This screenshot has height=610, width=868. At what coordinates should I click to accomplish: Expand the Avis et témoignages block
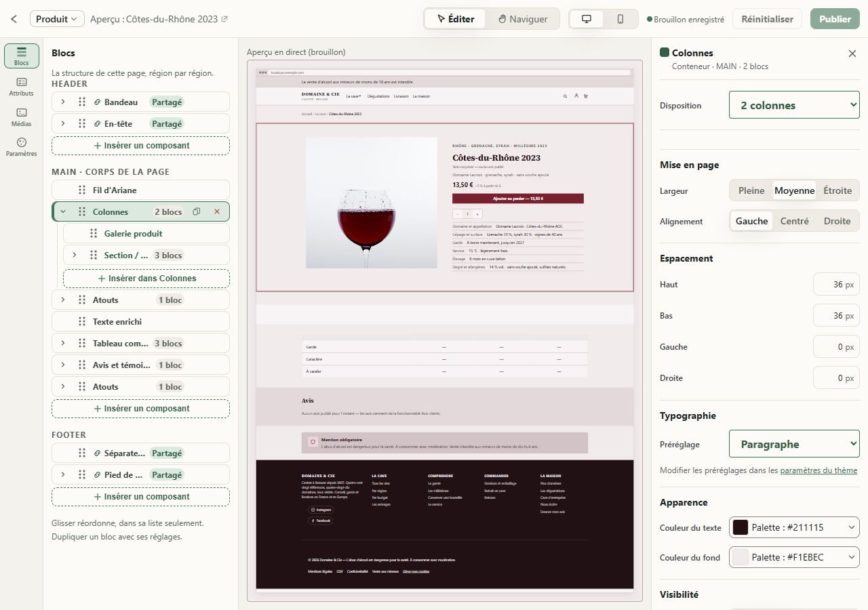[63, 365]
